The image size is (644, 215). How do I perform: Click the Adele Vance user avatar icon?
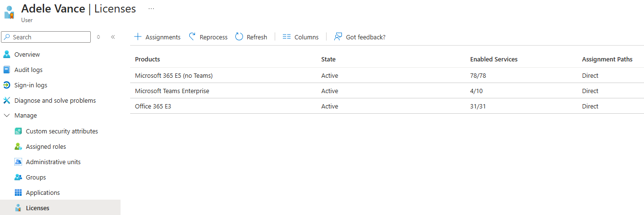[9, 12]
